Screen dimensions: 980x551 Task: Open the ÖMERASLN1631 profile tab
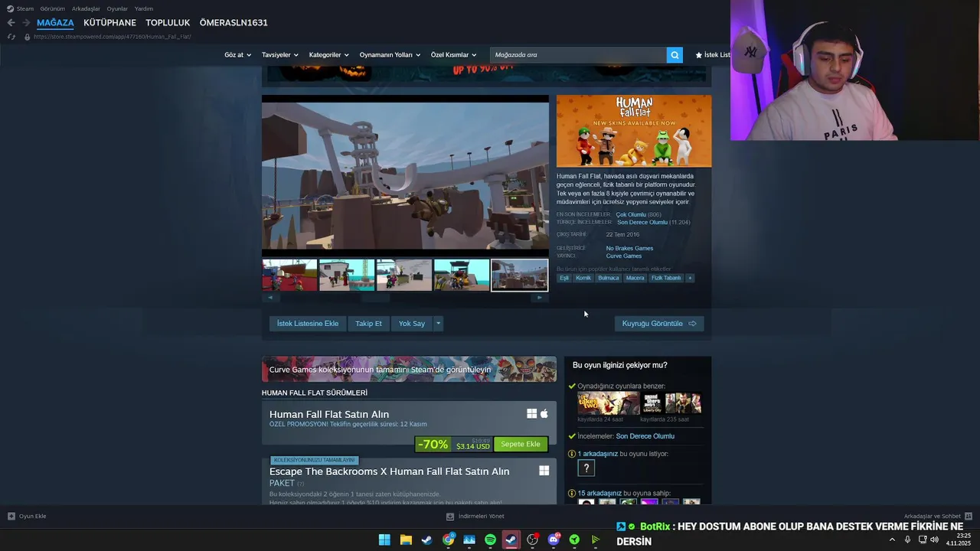[x=234, y=23]
